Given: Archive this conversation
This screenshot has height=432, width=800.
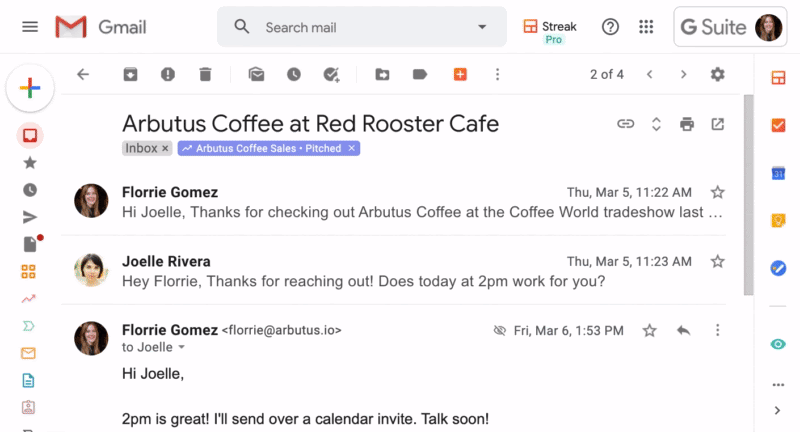Looking at the screenshot, I should tap(131, 74).
